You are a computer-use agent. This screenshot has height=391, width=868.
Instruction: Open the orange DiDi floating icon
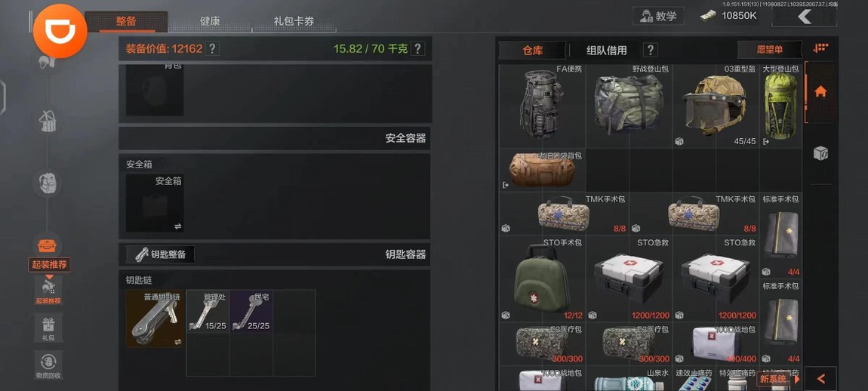click(60, 31)
